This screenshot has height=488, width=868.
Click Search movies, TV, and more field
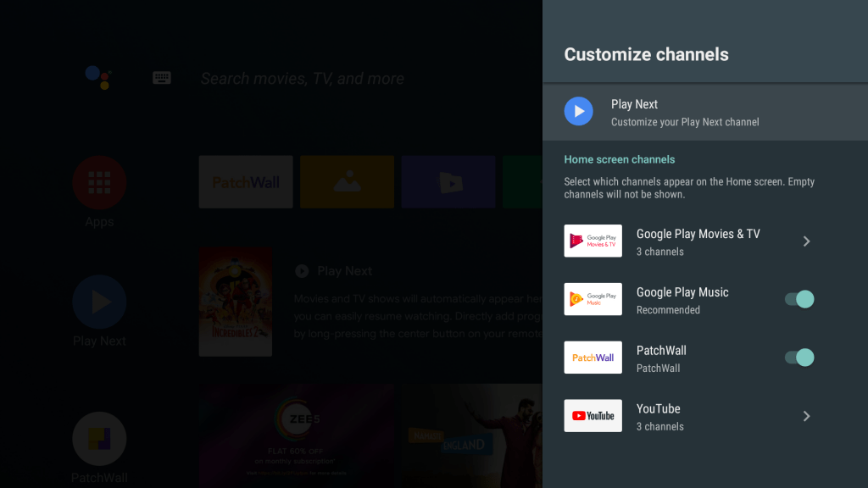(x=303, y=79)
